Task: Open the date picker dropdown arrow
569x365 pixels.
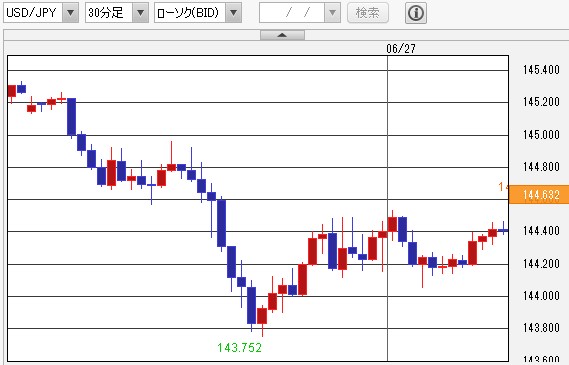Action: pos(332,13)
